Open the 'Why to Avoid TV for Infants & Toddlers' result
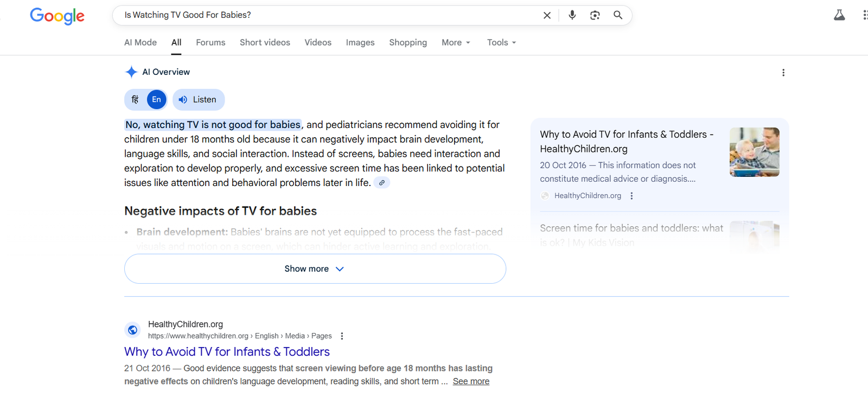The width and height of the screenshot is (868, 403). pos(227,351)
